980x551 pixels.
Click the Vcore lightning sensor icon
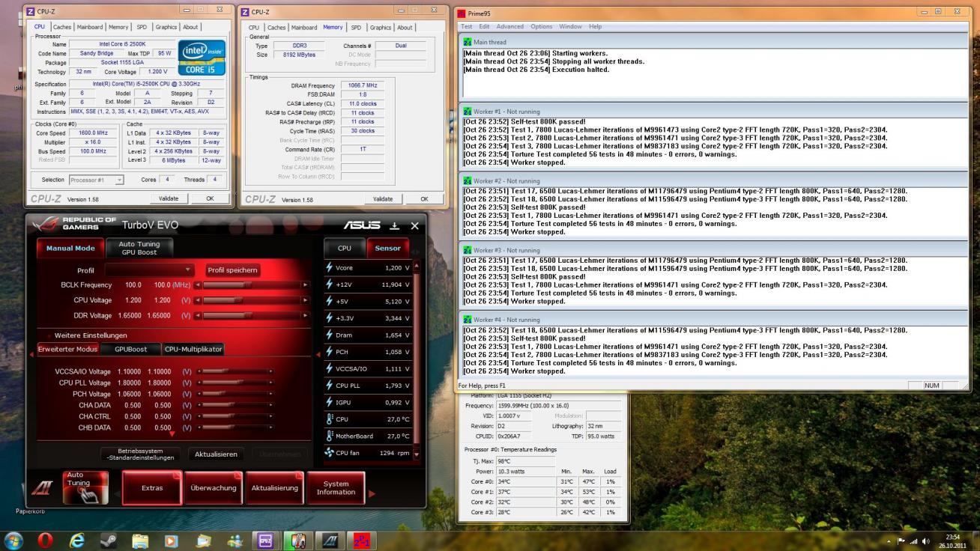[329, 267]
